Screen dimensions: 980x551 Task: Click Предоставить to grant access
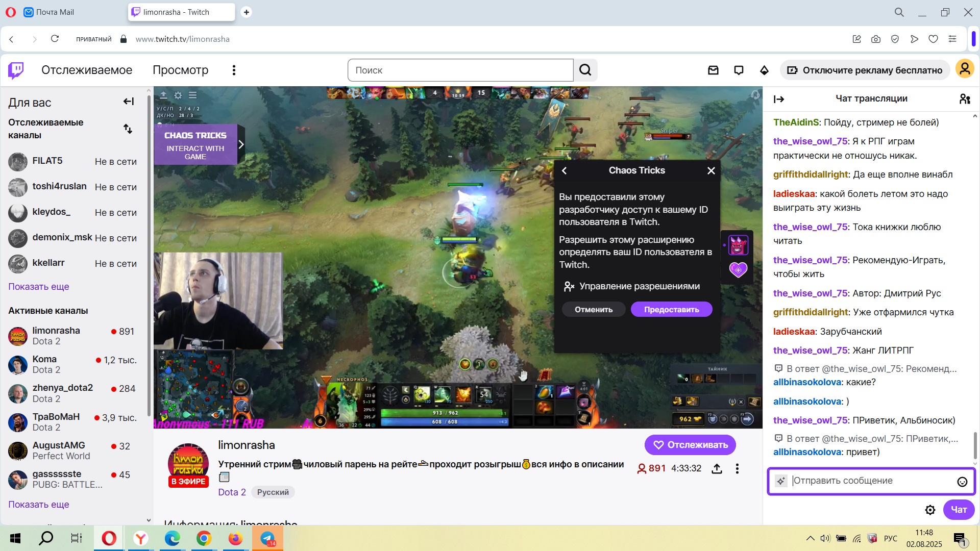[672, 309]
